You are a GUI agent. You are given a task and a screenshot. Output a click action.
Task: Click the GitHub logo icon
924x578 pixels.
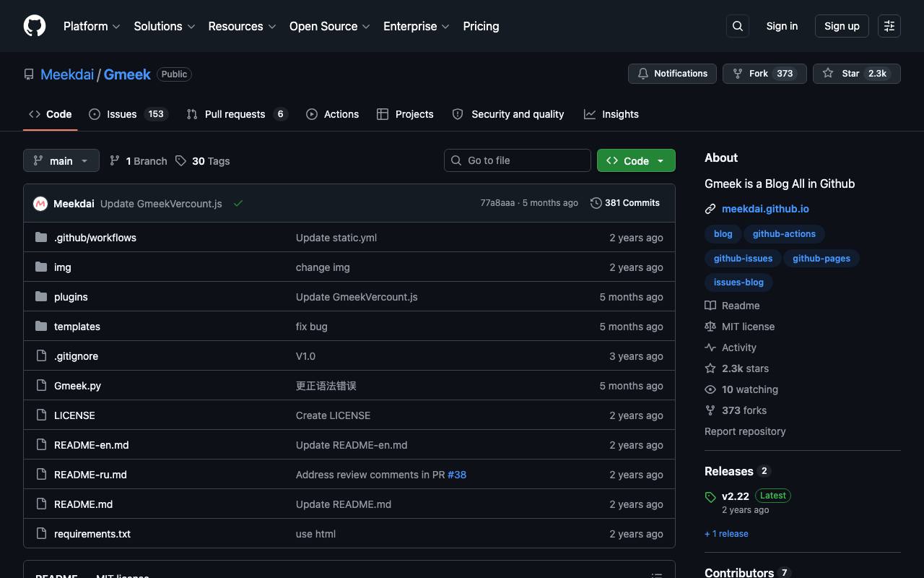coord(35,26)
